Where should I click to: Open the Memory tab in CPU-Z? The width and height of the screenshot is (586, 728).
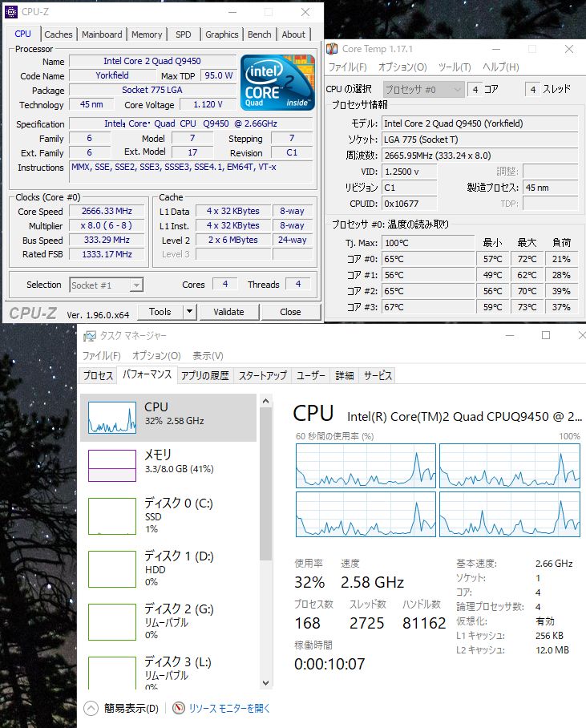pyautogui.click(x=147, y=34)
